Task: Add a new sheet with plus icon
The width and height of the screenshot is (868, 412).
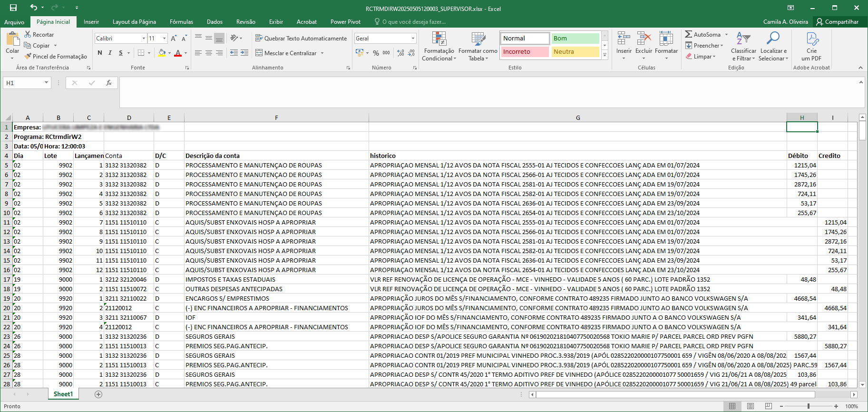Action: click(x=98, y=394)
